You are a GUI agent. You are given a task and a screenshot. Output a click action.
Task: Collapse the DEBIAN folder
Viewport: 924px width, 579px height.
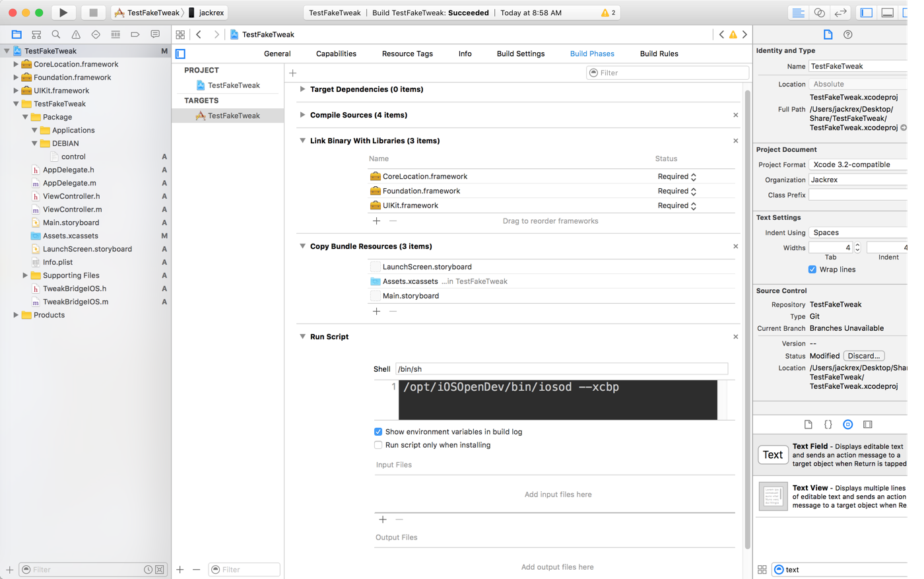(34, 143)
